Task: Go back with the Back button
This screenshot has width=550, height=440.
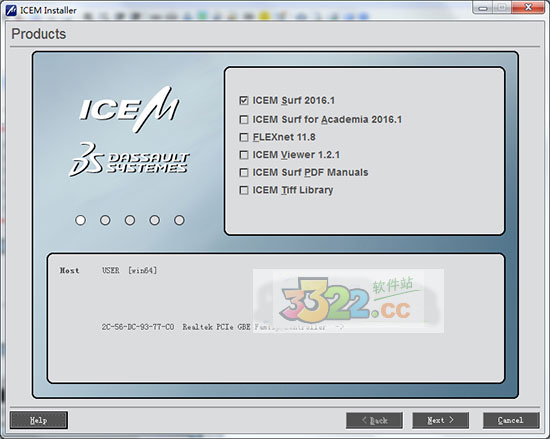Action: (374, 420)
